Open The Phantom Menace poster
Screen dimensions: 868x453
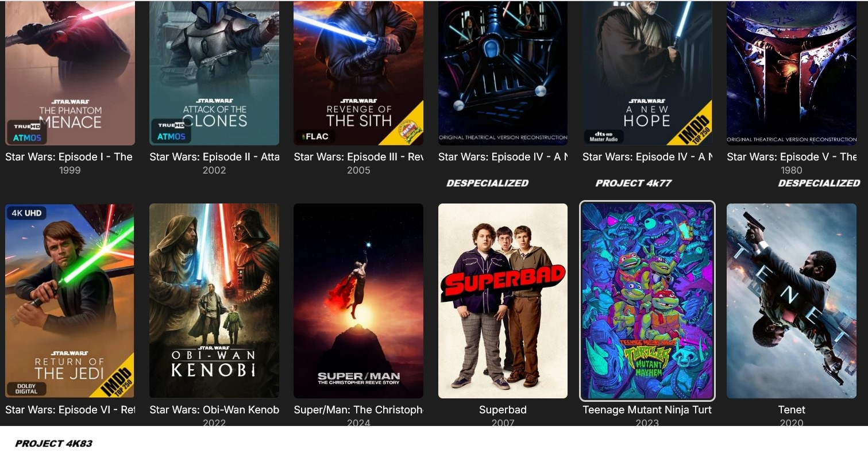[70, 73]
